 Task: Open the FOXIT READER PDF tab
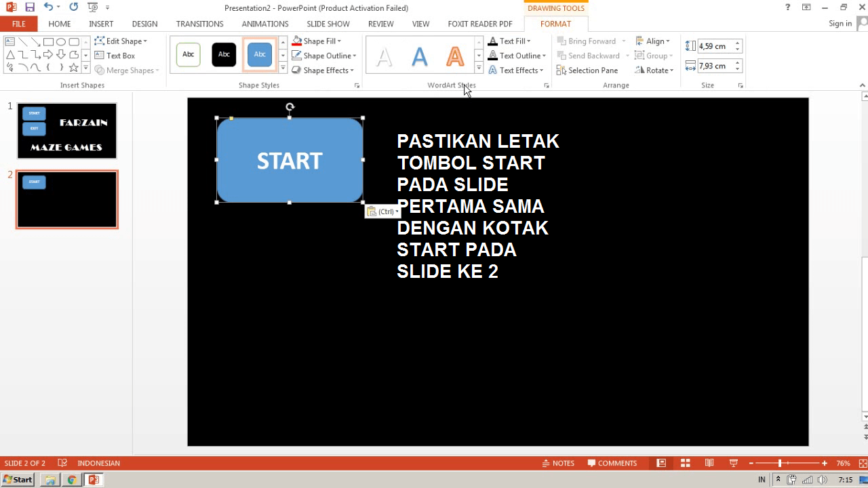tap(480, 24)
